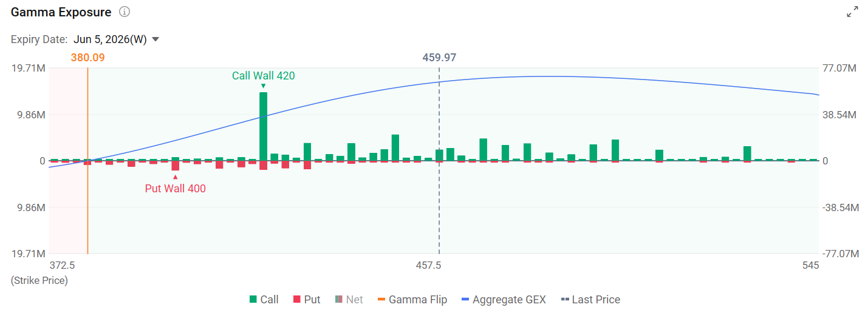This screenshot has width=868, height=310.
Task: Click the split Net legend color square
Action: click(339, 300)
